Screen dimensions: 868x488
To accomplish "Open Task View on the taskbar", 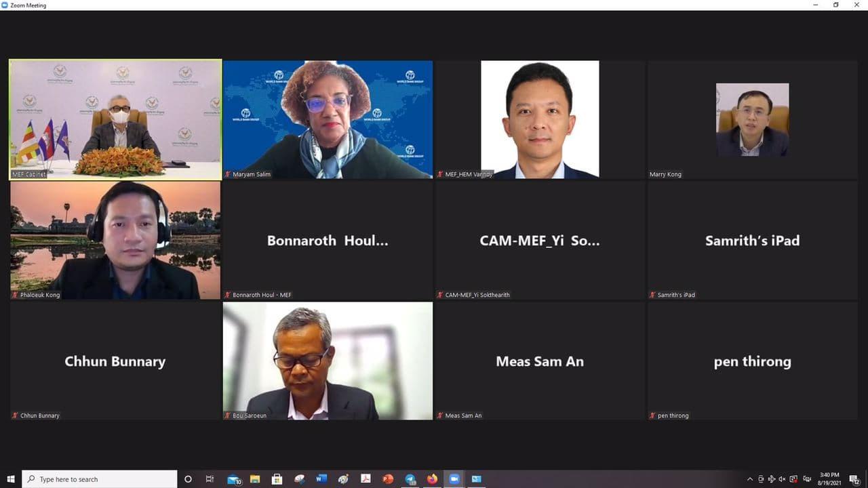I will [210, 479].
